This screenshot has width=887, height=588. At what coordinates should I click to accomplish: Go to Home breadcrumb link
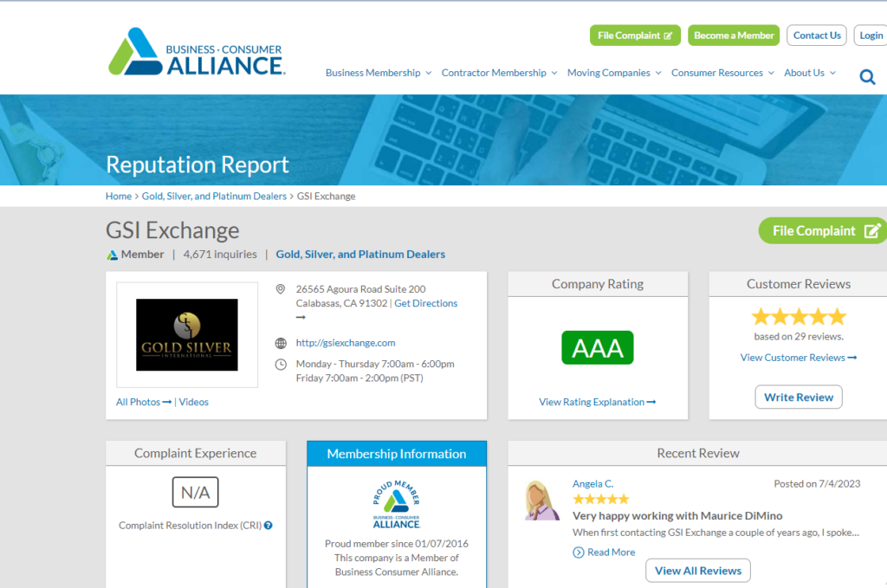(x=118, y=197)
